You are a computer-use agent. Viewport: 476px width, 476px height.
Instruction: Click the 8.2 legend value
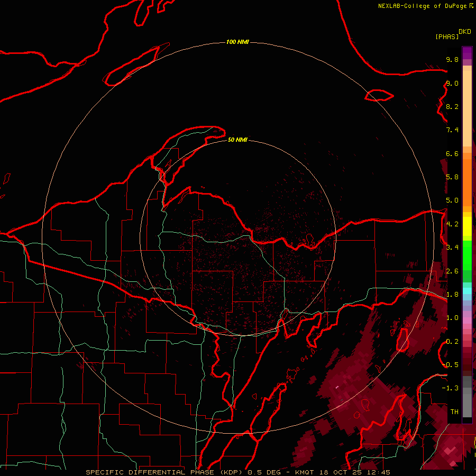452,107
